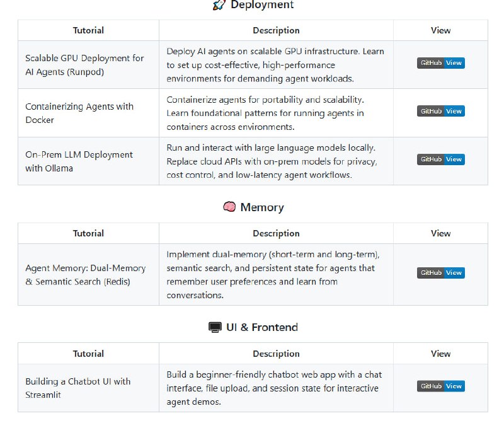Open GitHub View badge for Streamlit chatbot UI
The height and width of the screenshot is (423, 504).
coord(440,386)
